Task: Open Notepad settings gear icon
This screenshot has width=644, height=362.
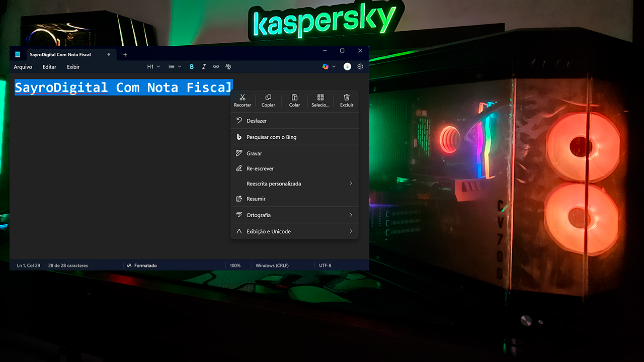Action: 360,67
